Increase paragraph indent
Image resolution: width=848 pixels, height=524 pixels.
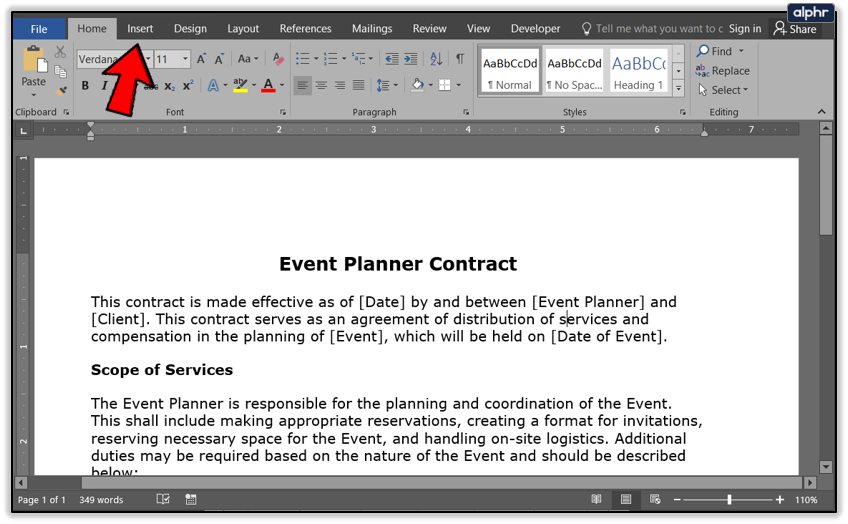tap(410, 58)
